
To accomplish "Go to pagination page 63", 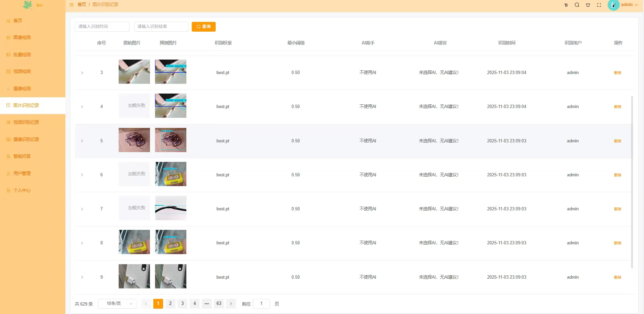I will 218,303.
